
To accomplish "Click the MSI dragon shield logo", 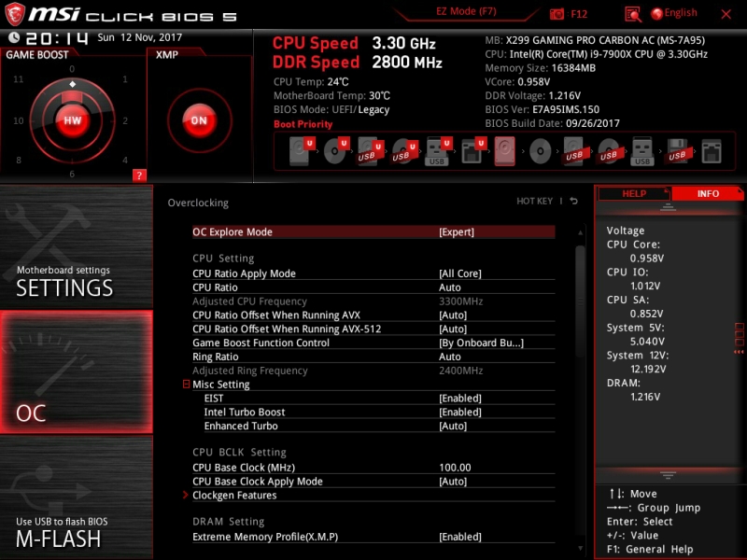I will click(14, 13).
